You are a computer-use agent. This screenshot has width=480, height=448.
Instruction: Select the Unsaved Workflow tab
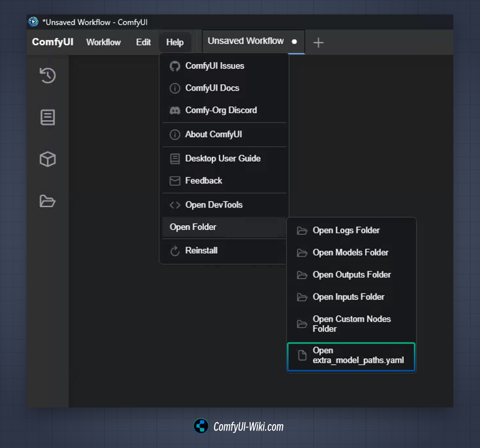click(x=254, y=42)
